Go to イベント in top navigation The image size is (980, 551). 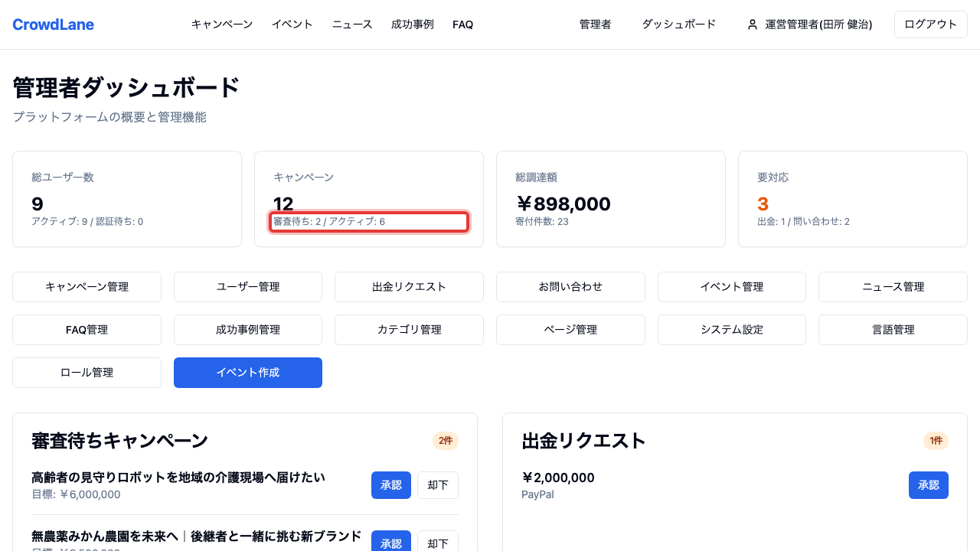(x=292, y=24)
